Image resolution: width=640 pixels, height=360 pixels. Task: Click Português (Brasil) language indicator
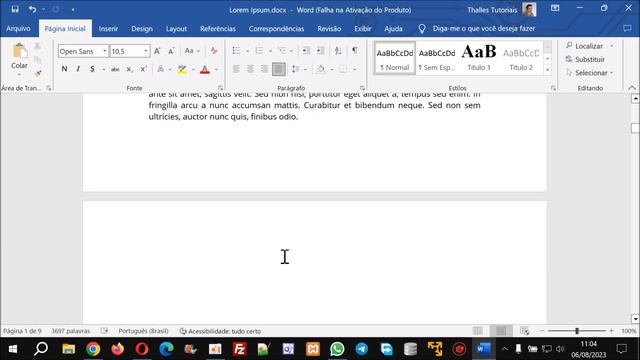tap(143, 331)
